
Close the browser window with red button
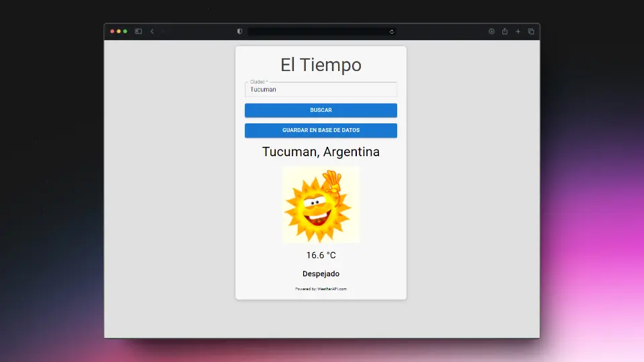point(112,32)
